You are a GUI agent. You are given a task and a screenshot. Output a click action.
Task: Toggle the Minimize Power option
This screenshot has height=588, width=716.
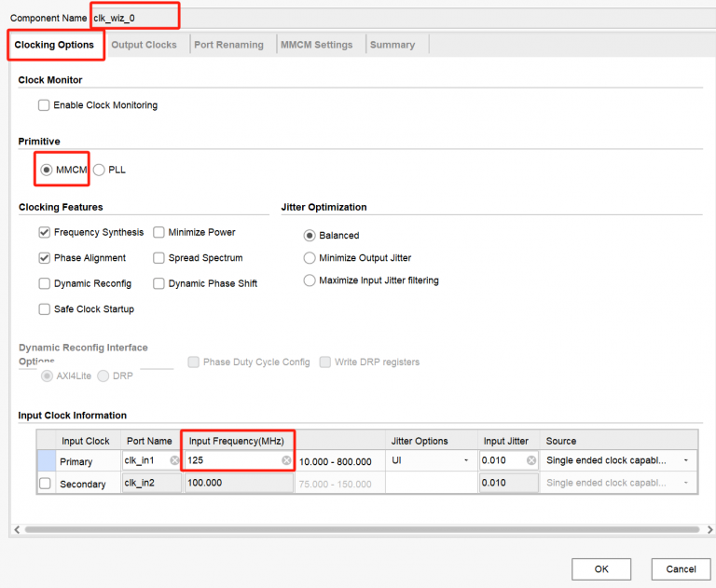click(x=159, y=232)
